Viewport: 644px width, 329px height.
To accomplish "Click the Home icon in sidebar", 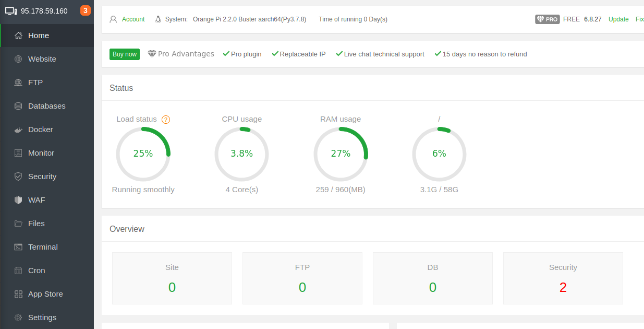I will [x=18, y=36].
